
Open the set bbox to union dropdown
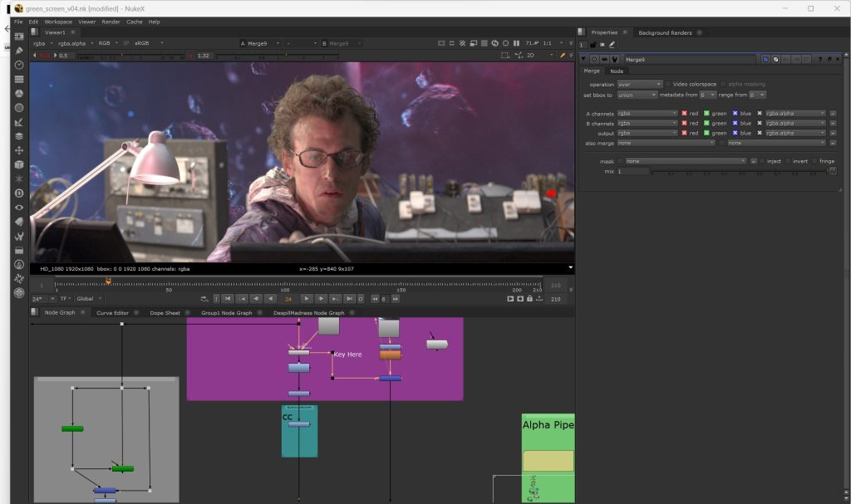coord(637,95)
